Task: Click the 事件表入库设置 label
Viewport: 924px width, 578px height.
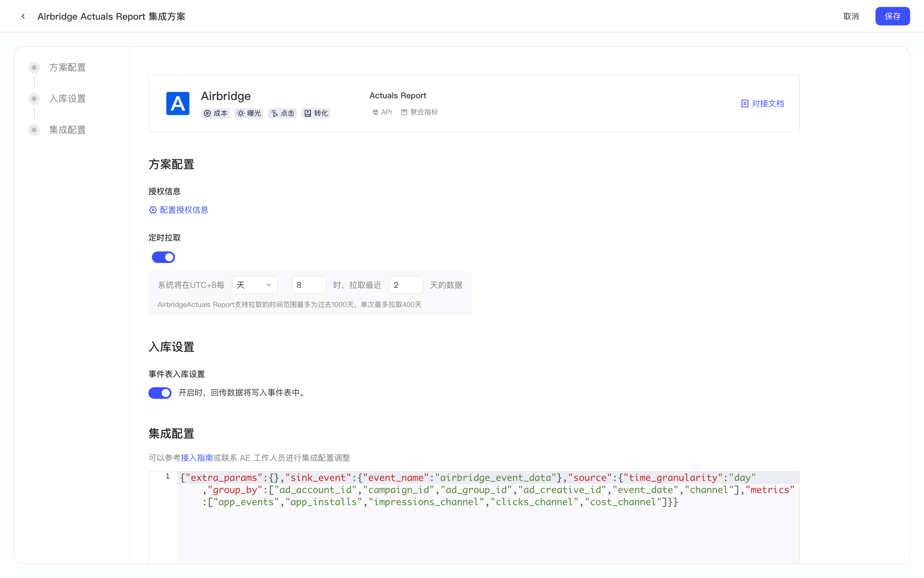Action: pos(176,374)
